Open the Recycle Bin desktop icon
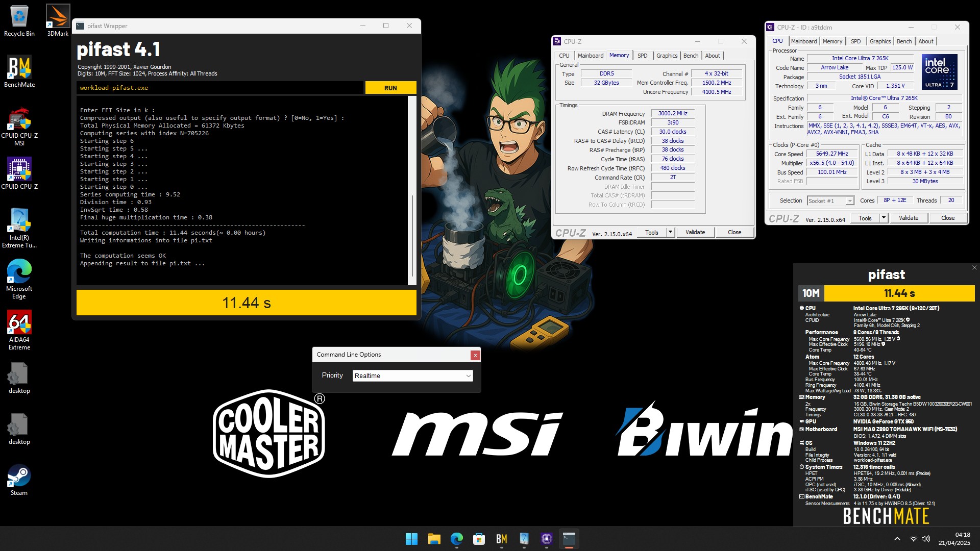 [x=19, y=20]
